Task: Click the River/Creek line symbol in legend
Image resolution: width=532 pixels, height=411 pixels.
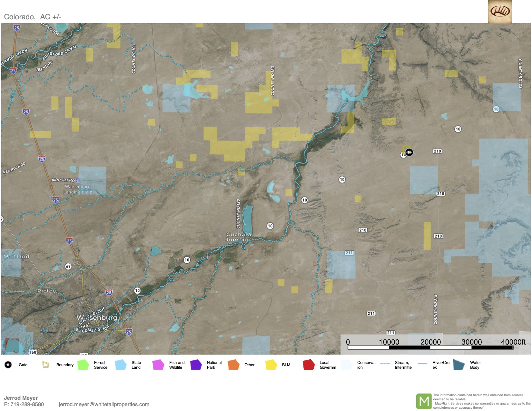Action: (x=422, y=364)
